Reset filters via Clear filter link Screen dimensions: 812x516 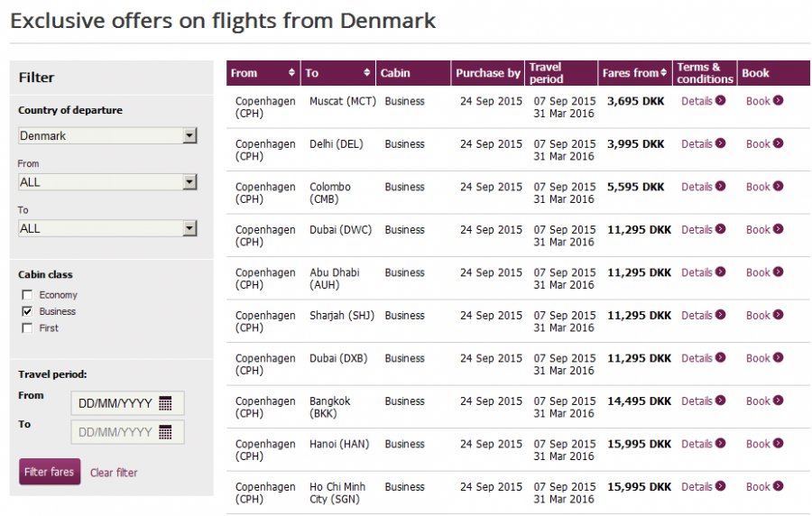(x=114, y=473)
